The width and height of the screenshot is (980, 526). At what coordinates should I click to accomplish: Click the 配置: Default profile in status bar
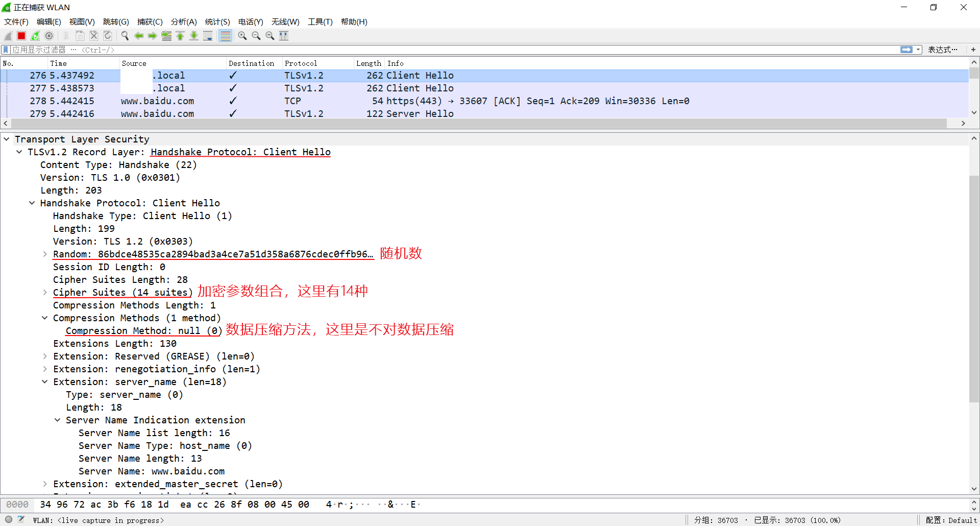click(951, 520)
